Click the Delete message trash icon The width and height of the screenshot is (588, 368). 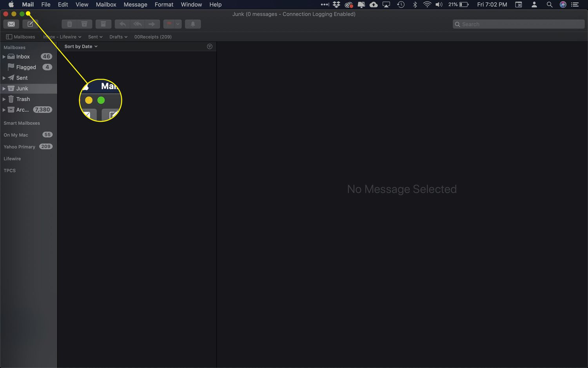coord(69,24)
